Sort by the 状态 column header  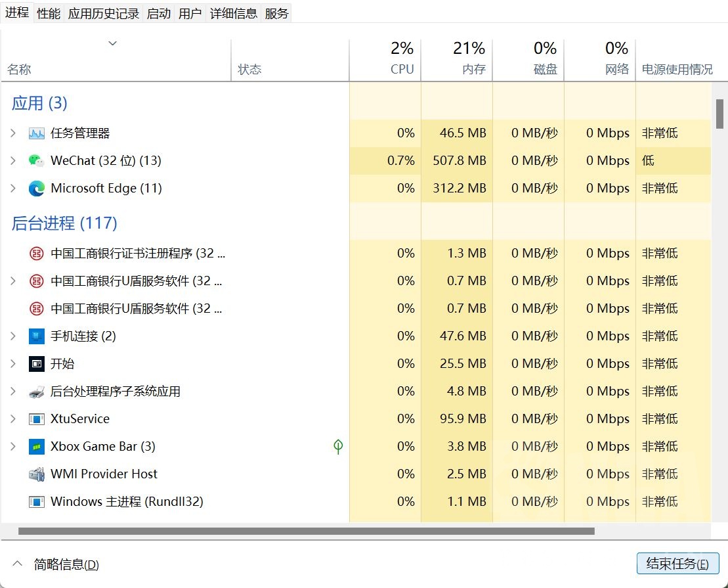point(290,60)
